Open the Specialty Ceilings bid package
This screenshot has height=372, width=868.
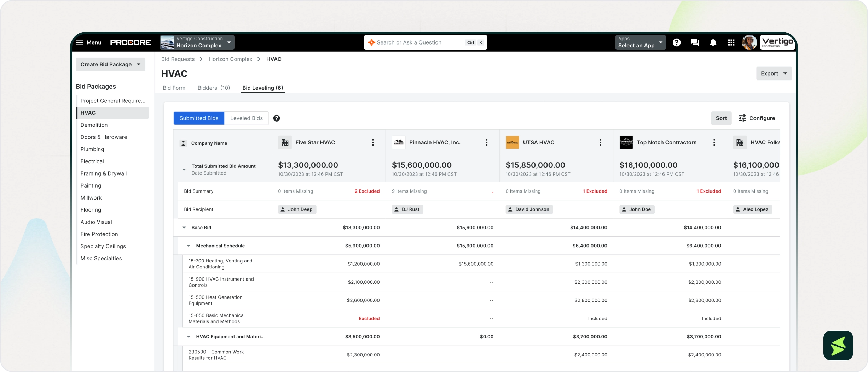point(103,246)
